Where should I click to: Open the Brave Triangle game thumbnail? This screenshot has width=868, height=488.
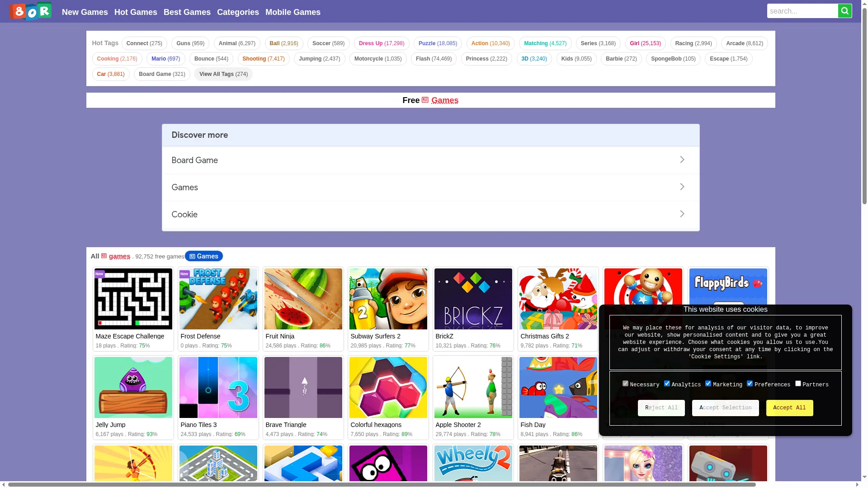[303, 387]
